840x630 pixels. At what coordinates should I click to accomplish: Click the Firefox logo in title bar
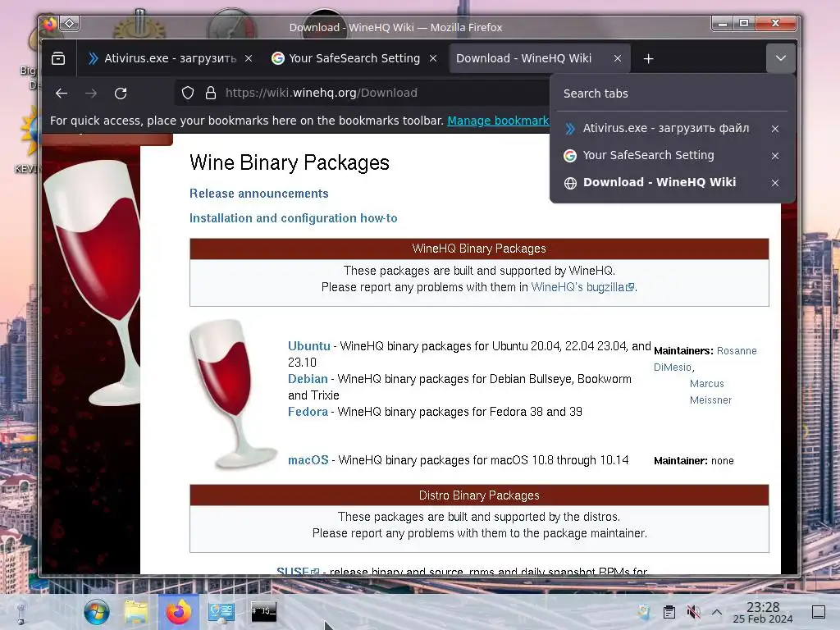[49, 24]
